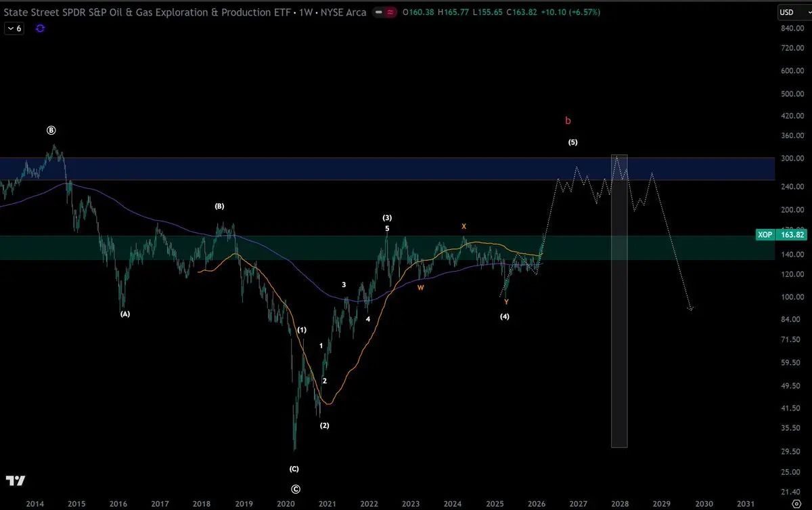This screenshot has height=510, width=812.
Task: Click the 2014 year on time axis
Action: point(35,503)
